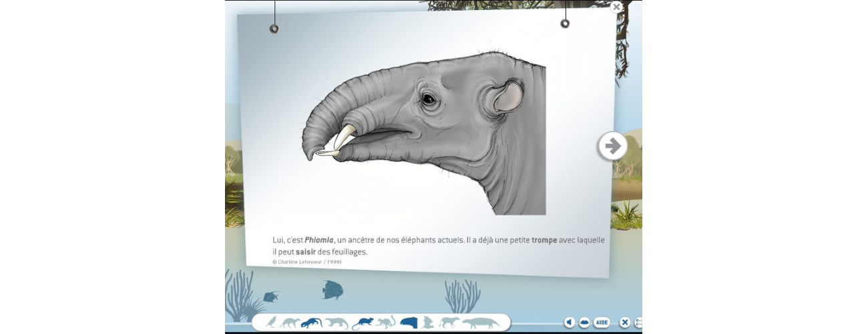Select the long-tailed monkey silhouette

pos(386,323)
